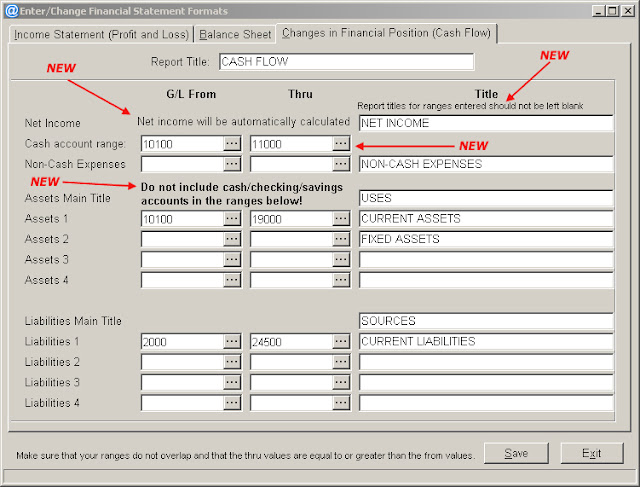Open lookup for Assets 3 Thru
Image resolution: width=640 pixels, height=487 pixels.
[341, 260]
